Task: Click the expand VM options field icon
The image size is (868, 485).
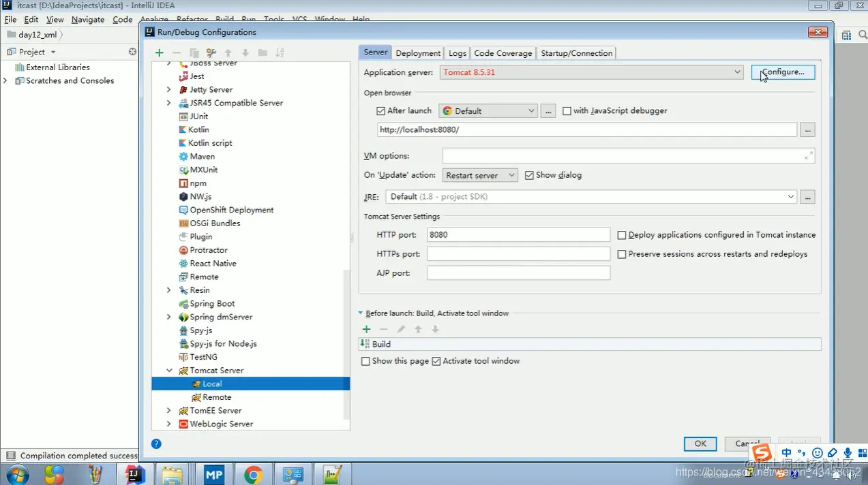Action: tap(808, 156)
